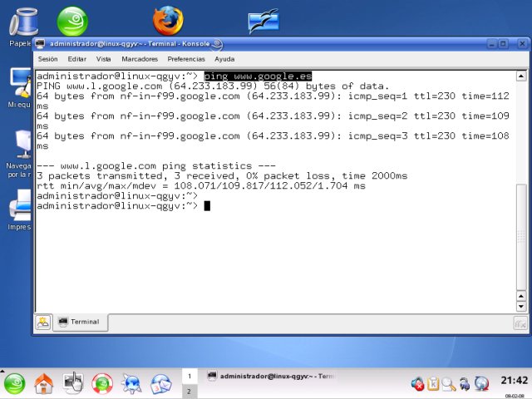Click the terminal scroll down arrow at bottom
The width and height of the screenshot is (532, 399).
click(x=521, y=307)
